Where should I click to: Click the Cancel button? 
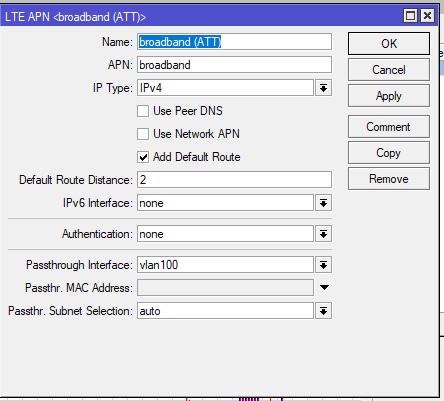click(389, 70)
